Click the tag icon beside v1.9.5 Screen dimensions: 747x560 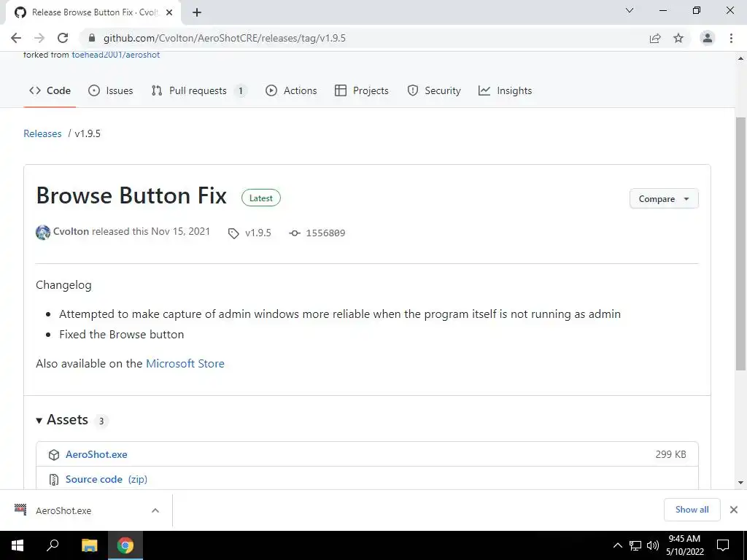[x=233, y=233]
